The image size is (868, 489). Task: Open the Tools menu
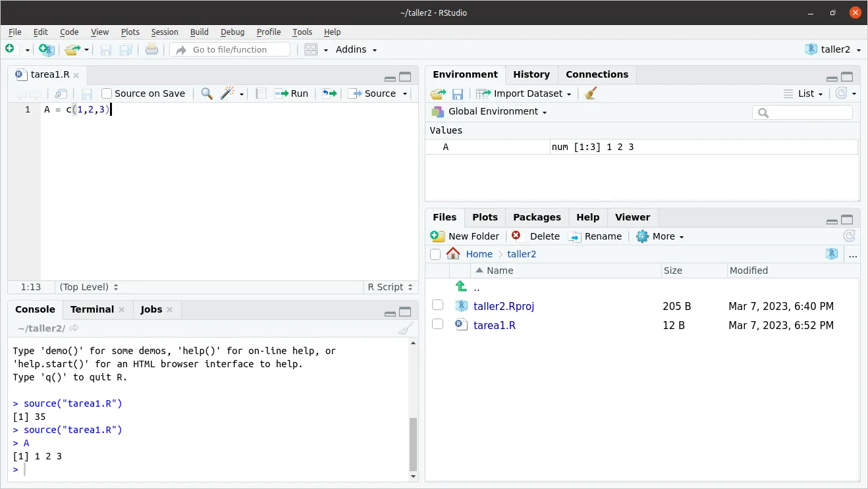[302, 32]
